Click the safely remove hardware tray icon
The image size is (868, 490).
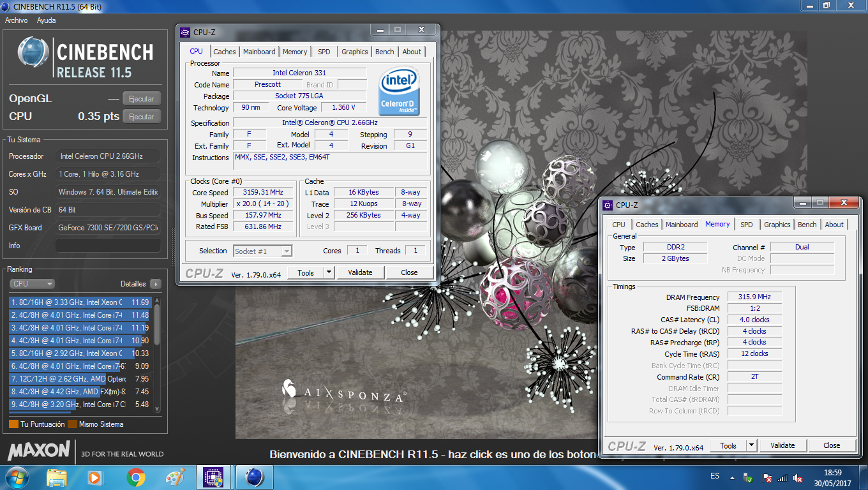748,478
